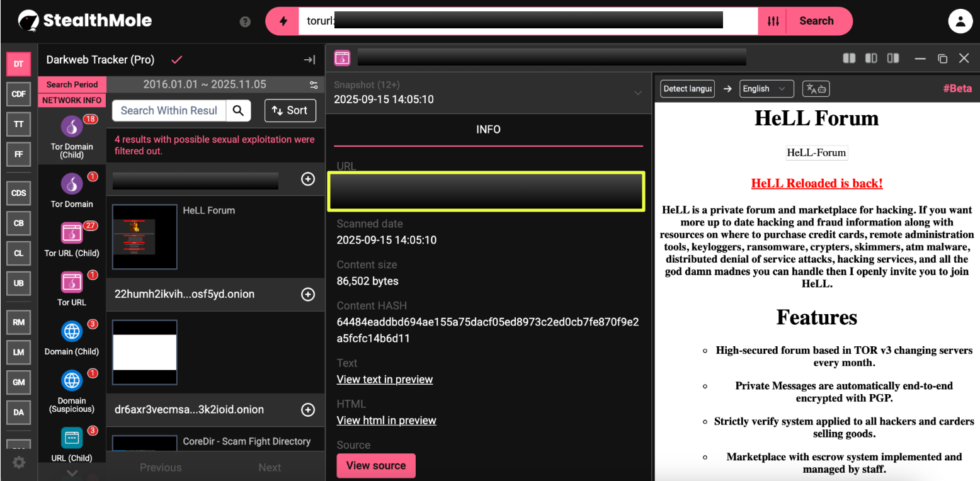Switch to the split-left panel layout
980x481 pixels.
[x=849, y=59]
